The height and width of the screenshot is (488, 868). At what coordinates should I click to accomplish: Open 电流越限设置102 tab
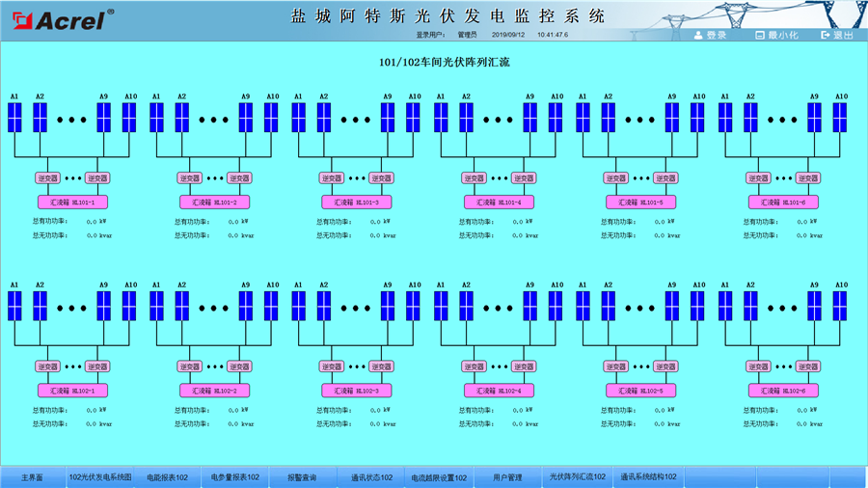click(x=440, y=477)
